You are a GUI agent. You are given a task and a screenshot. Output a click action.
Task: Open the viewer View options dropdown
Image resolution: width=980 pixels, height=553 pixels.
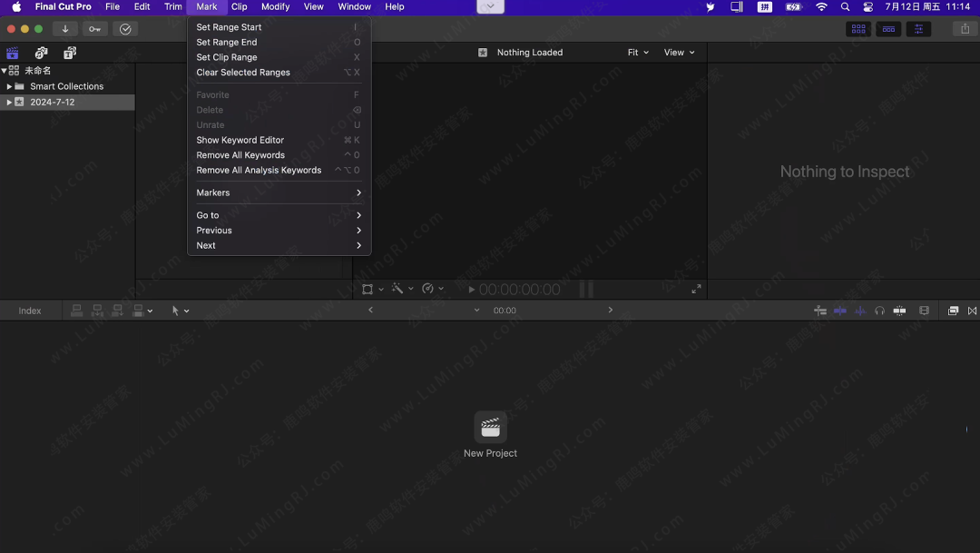(679, 53)
